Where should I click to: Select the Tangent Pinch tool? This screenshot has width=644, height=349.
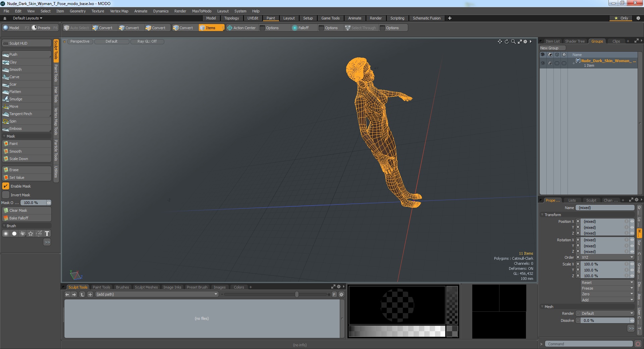[26, 114]
